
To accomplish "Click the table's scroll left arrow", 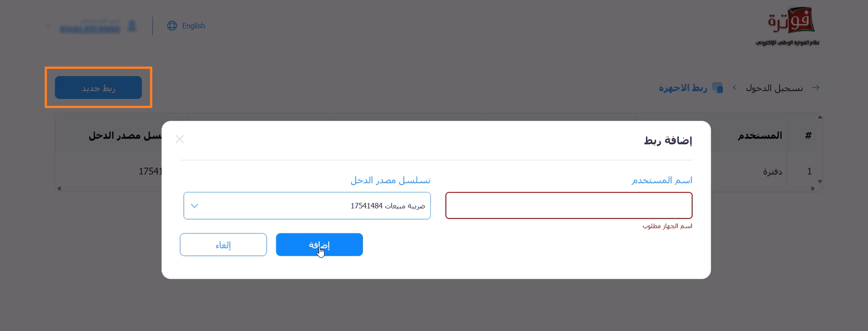I will (59, 188).
